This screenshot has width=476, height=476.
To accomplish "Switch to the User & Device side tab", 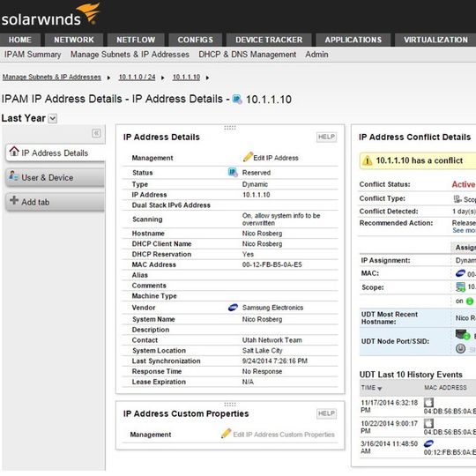I will pyautogui.click(x=56, y=177).
